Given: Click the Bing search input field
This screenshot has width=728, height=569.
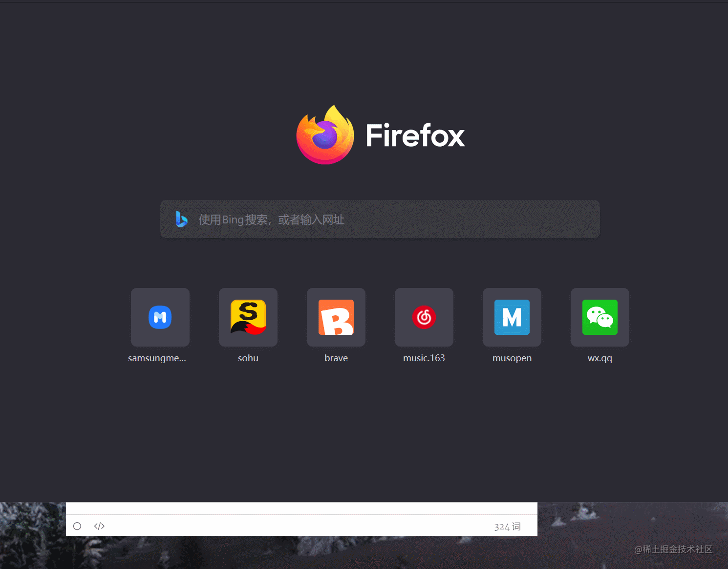Looking at the screenshot, I should click(380, 219).
